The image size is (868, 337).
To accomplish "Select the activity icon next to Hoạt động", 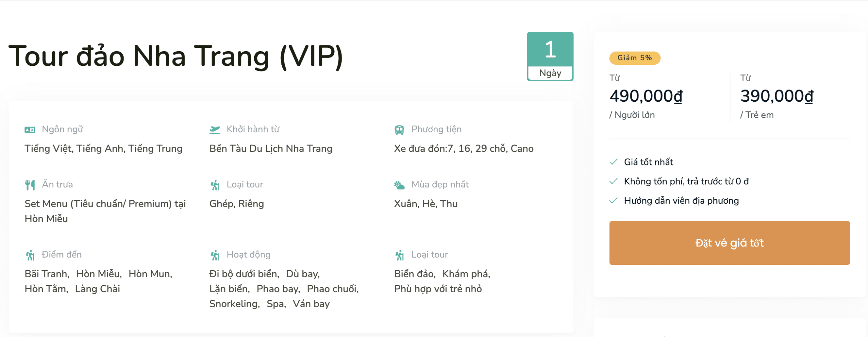I will (215, 254).
